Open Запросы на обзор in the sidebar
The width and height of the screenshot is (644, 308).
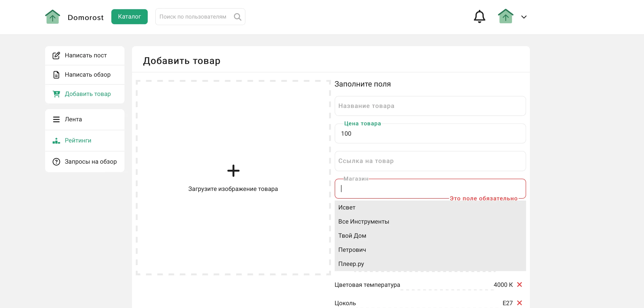[x=90, y=162]
